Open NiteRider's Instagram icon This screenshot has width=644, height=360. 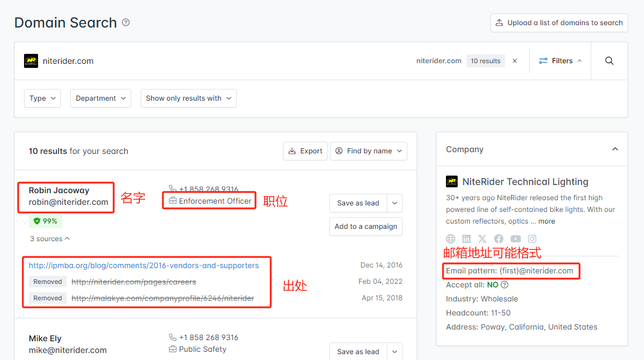(x=532, y=238)
